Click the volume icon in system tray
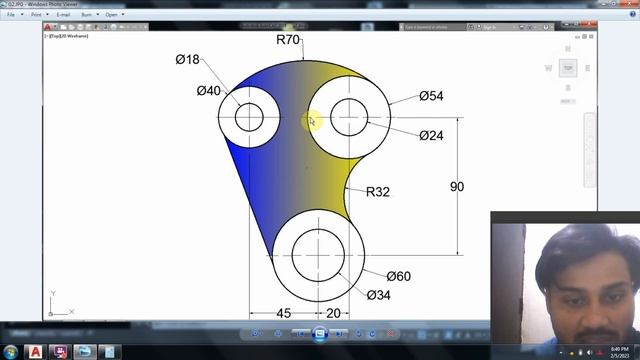The height and width of the screenshot is (360, 640). 589,352
